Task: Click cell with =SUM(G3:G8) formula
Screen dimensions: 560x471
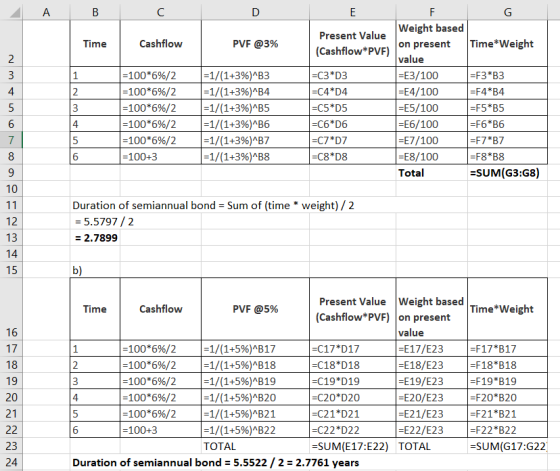Action: pos(508,173)
